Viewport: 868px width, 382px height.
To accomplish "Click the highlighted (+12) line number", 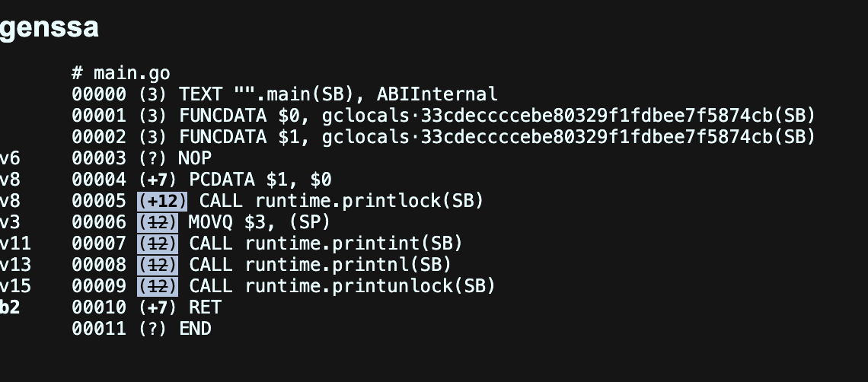I will 162,201.
